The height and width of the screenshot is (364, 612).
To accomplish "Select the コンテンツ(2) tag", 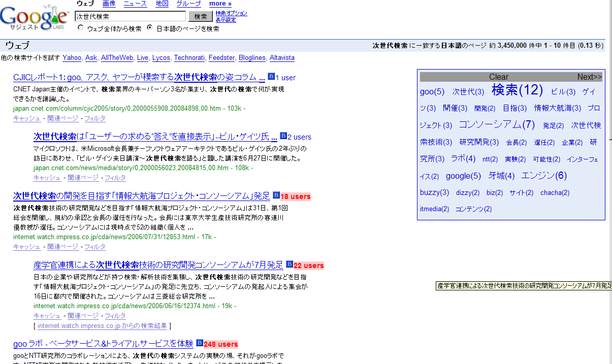I will pyautogui.click(x=473, y=209).
